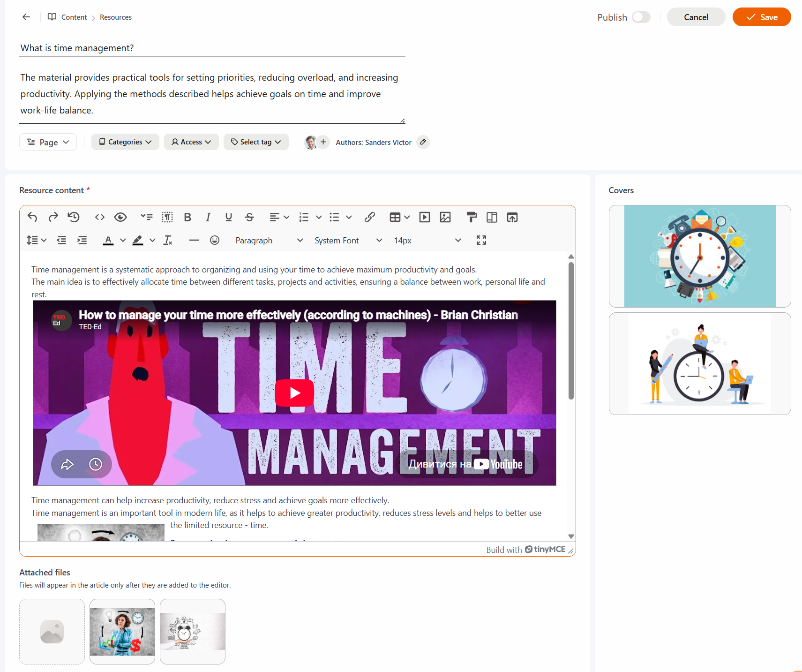Open the table insert menu

click(x=400, y=217)
